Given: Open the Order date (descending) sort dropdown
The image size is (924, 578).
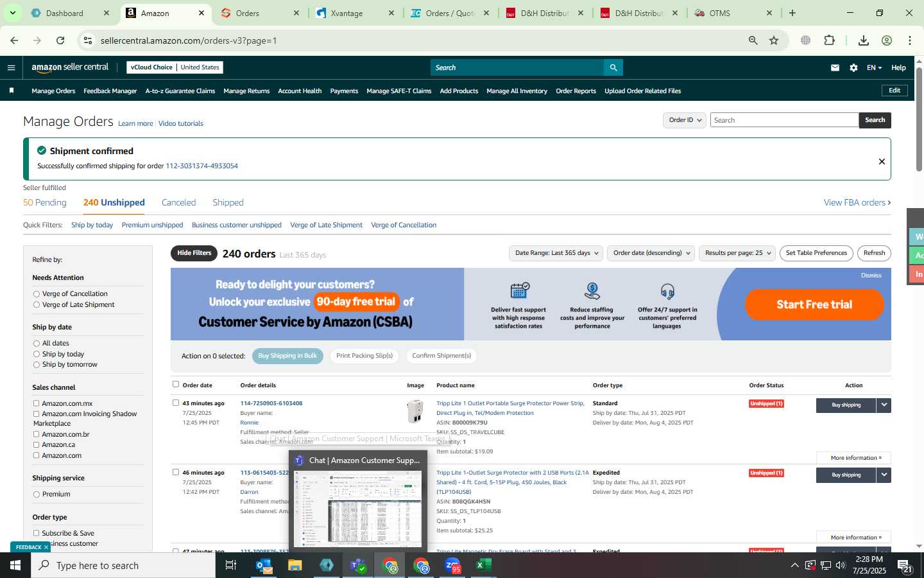Looking at the screenshot, I should [x=651, y=253].
